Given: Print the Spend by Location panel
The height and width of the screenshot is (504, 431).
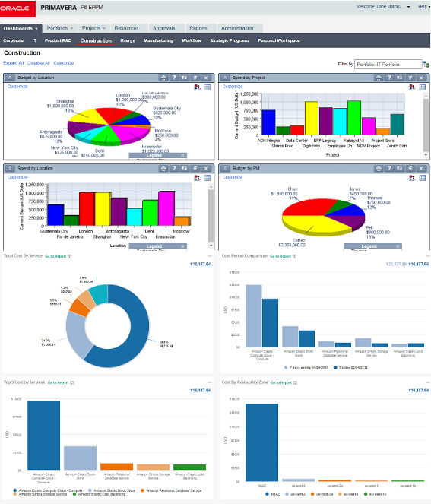Looking at the screenshot, I should pyautogui.click(x=163, y=169).
